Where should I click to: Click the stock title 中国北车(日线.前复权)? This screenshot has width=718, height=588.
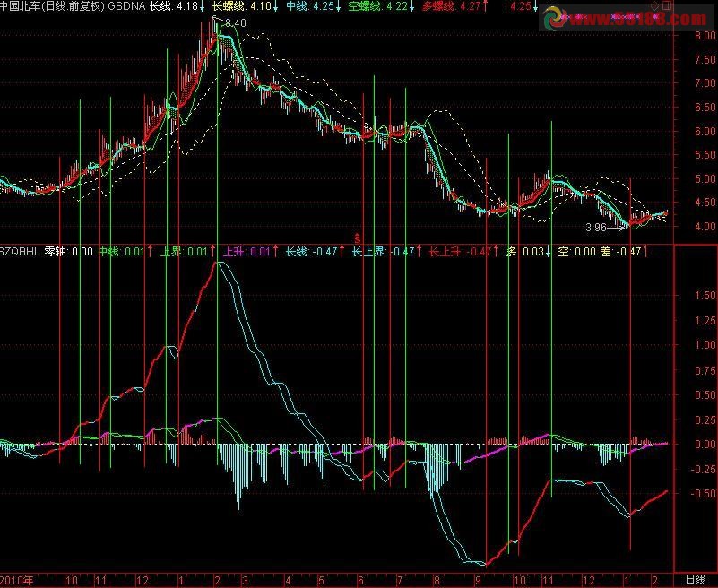tap(53, 6)
